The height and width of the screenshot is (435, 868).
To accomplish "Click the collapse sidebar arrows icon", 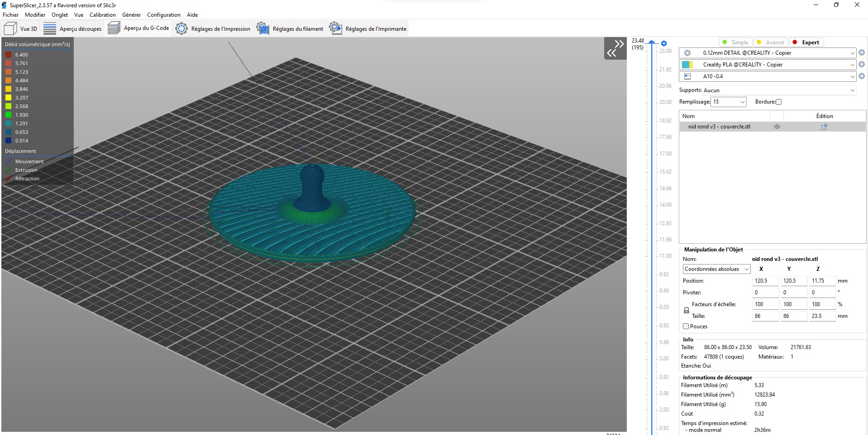I will click(x=615, y=48).
